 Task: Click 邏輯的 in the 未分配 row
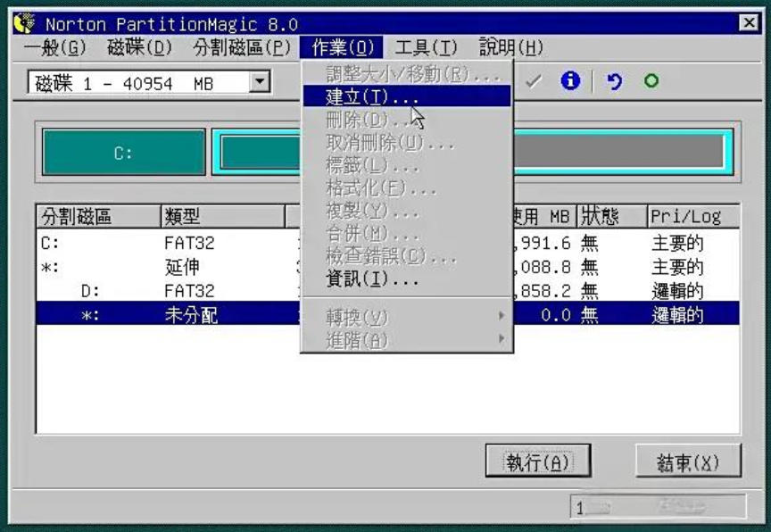(x=677, y=315)
